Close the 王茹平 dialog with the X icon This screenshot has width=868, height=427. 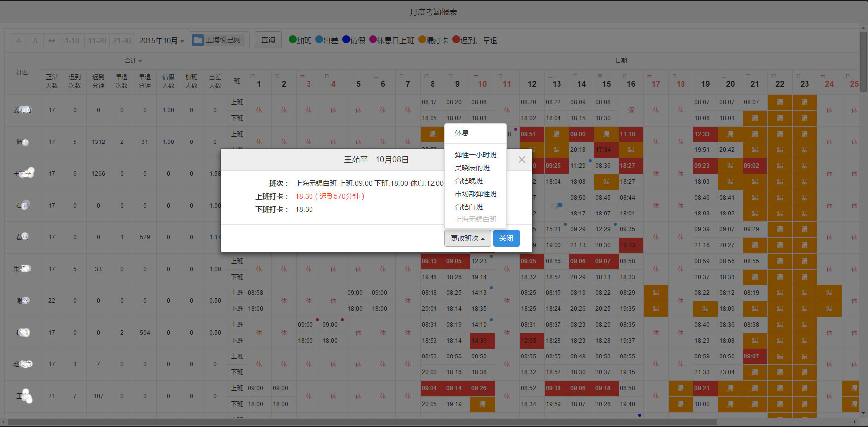521,159
